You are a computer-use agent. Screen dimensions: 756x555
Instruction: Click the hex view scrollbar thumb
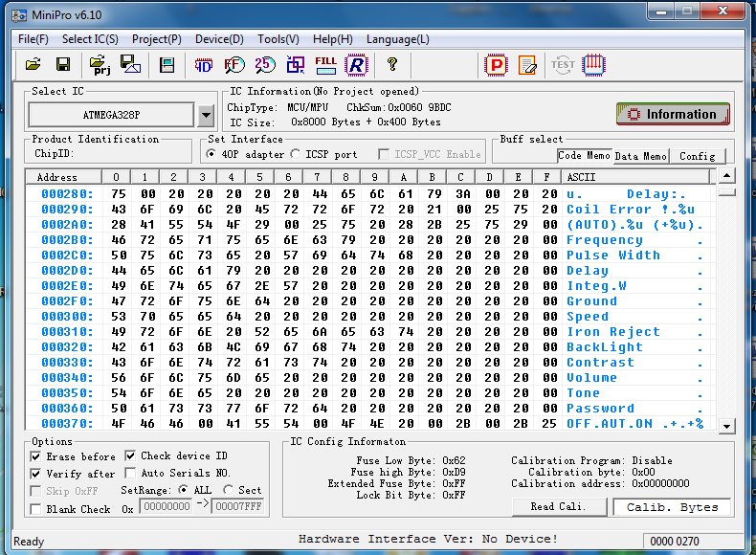(726, 192)
